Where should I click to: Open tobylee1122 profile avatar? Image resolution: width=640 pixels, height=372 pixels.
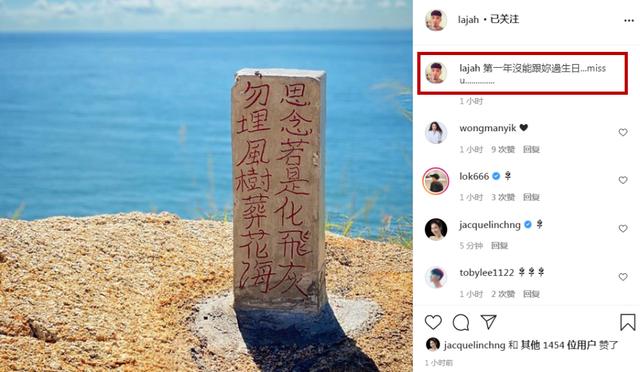[436, 277]
